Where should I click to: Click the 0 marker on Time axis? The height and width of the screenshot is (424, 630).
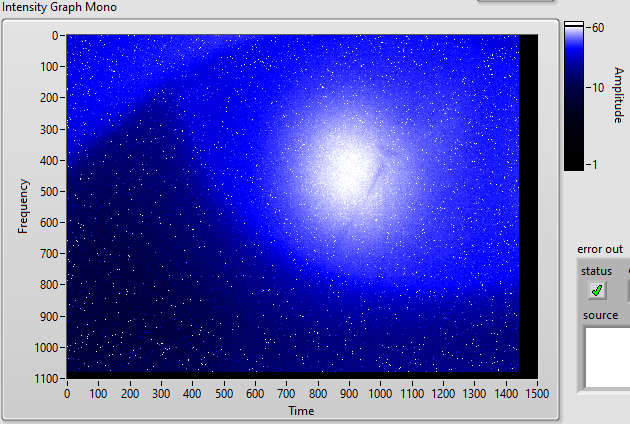pos(67,393)
